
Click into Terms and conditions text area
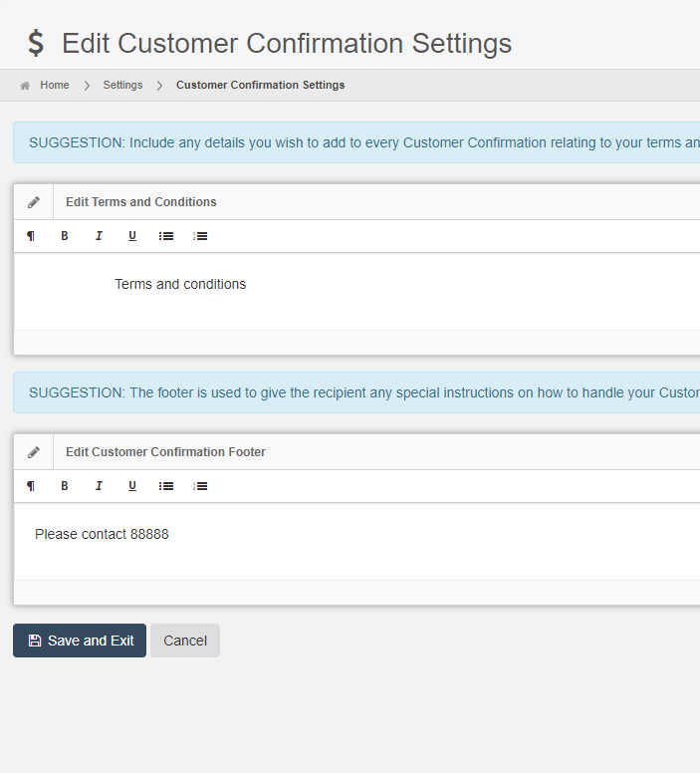(x=356, y=291)
